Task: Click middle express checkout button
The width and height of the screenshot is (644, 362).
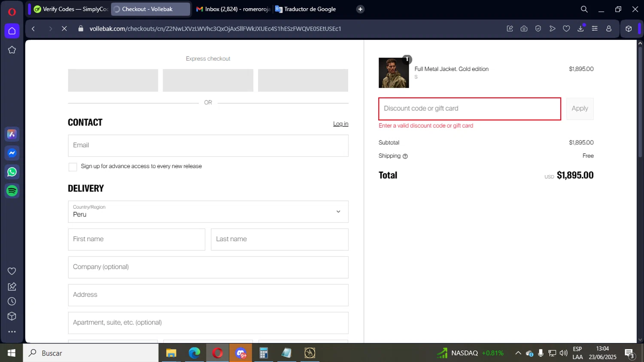Action: 208,80
